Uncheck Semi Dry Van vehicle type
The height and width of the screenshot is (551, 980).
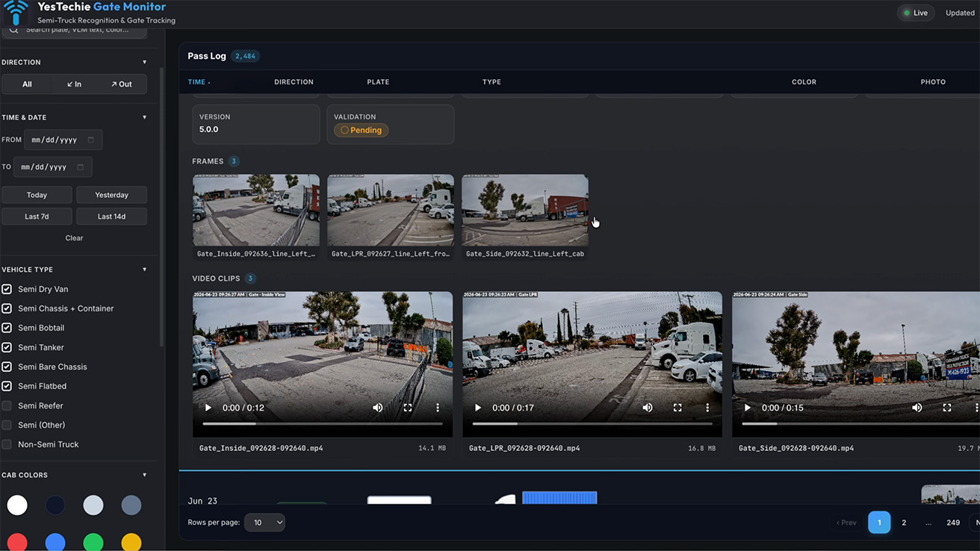7,289
